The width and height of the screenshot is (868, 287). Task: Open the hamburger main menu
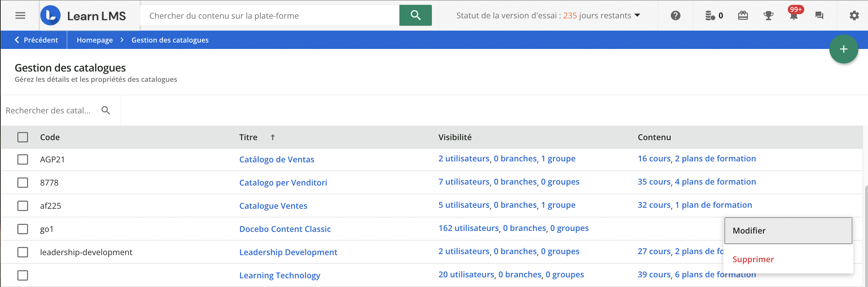(x=20, y=15)
